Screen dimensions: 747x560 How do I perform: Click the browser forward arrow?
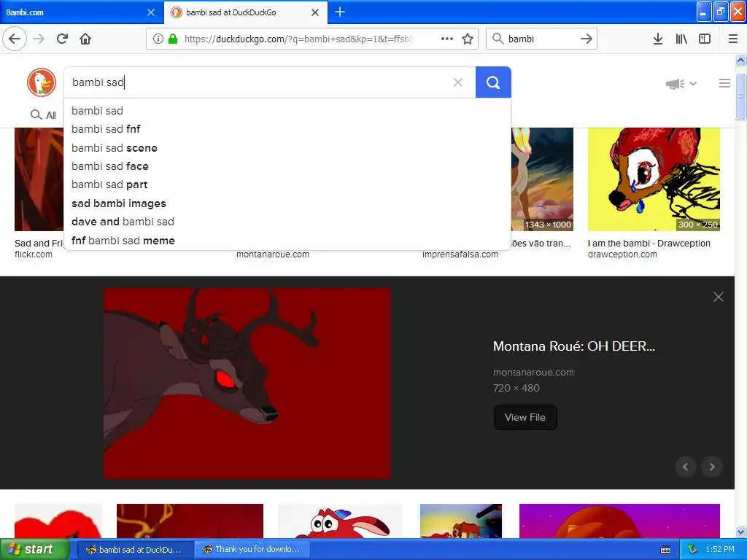click(x=39, y=39)
